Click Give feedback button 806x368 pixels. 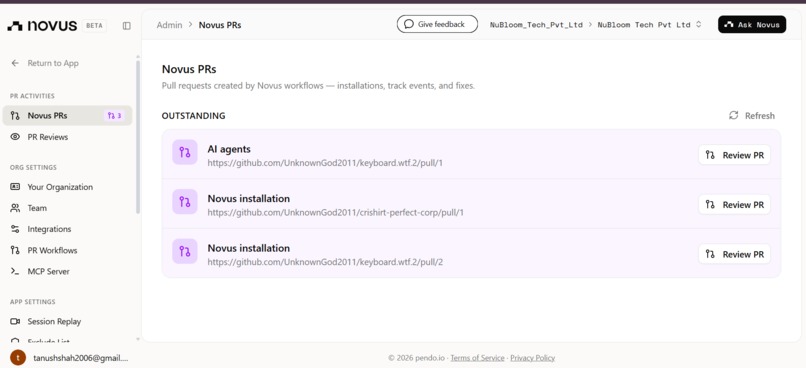pyautogui.click(x=437, y=24)
